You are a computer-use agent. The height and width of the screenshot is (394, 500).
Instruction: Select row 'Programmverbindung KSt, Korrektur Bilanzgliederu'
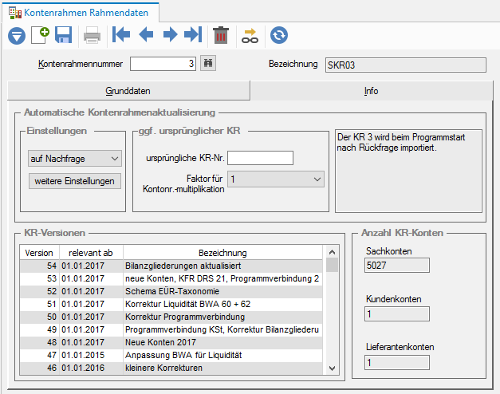(171, 329)
